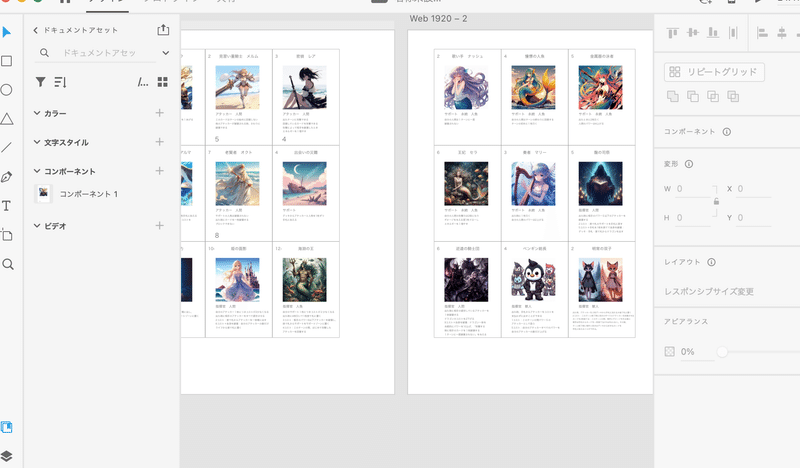Viewport: 800px width, 468px height.
Task: Select the Rectangle tool
Action: tap(7, 61)
